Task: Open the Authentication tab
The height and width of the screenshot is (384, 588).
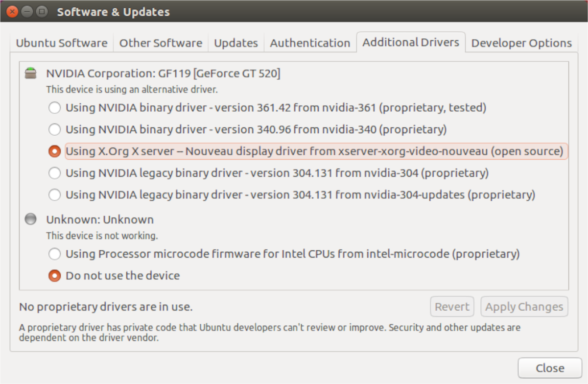Action: [310, 43]
